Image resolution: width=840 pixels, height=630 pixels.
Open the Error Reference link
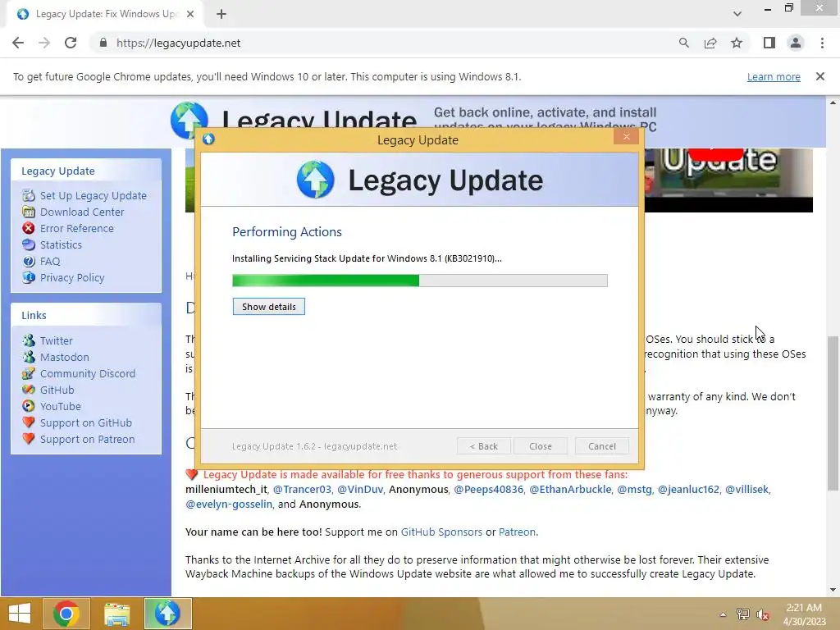[77, 228]
